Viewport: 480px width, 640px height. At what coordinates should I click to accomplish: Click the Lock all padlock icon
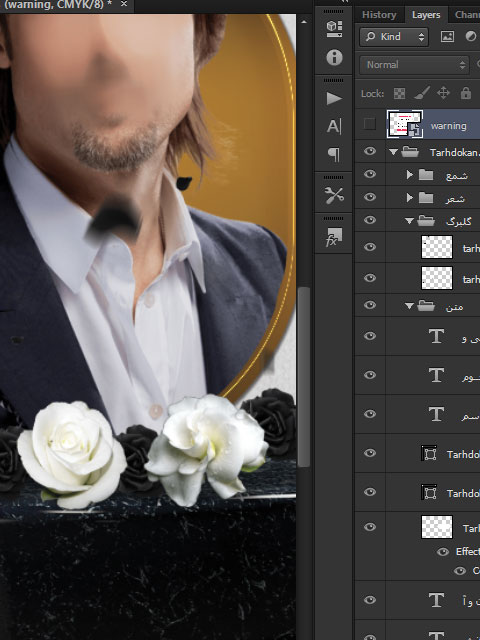466,93
